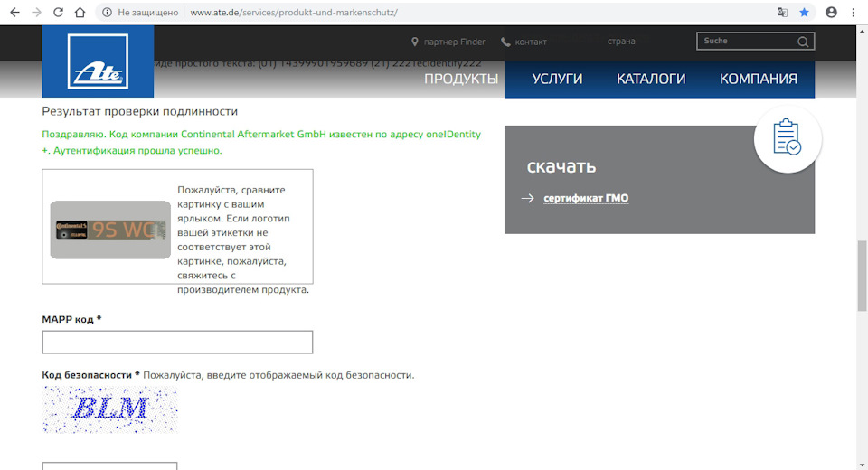
Task: Click the site info icon in the address bar
Action: click(x=107, y=12)
